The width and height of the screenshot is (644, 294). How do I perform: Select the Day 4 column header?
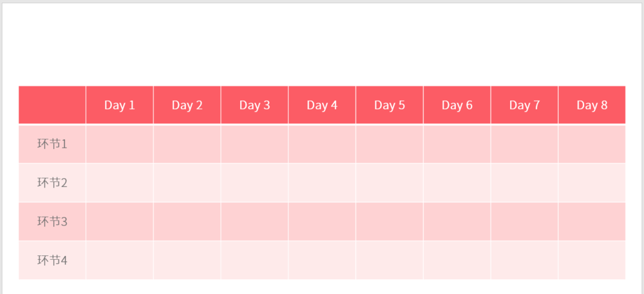tap(322, 105)
